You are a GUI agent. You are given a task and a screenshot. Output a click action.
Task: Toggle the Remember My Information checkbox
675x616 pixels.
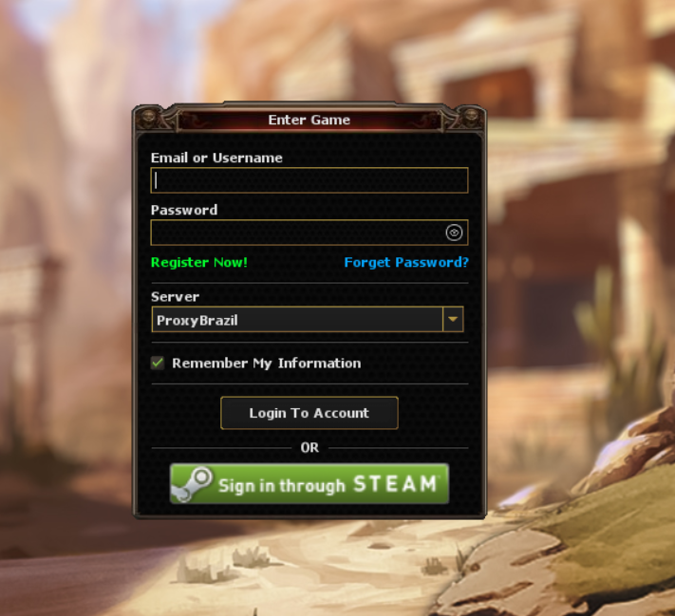[x=158, y=363]
